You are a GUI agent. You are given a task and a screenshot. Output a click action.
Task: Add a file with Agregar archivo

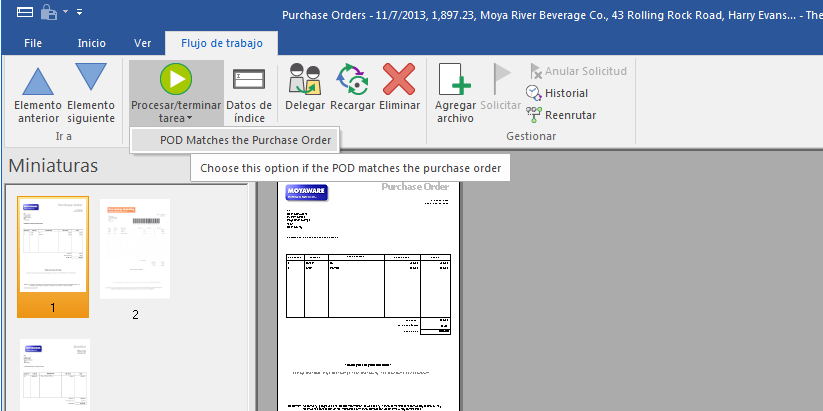pos(455,93)
